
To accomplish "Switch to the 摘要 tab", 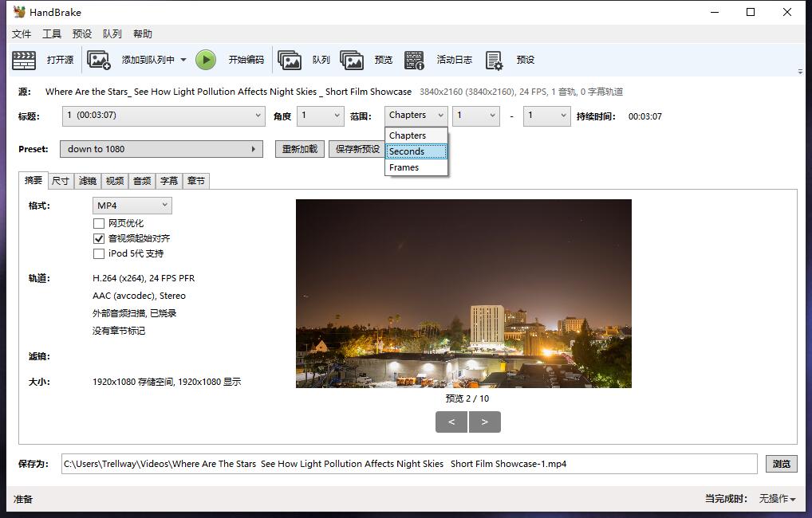I will point(34,180).
